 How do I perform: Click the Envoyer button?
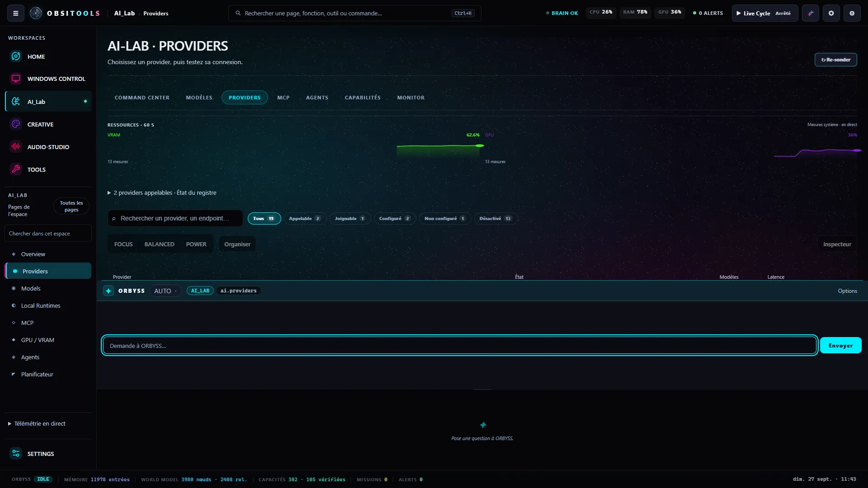840,346
